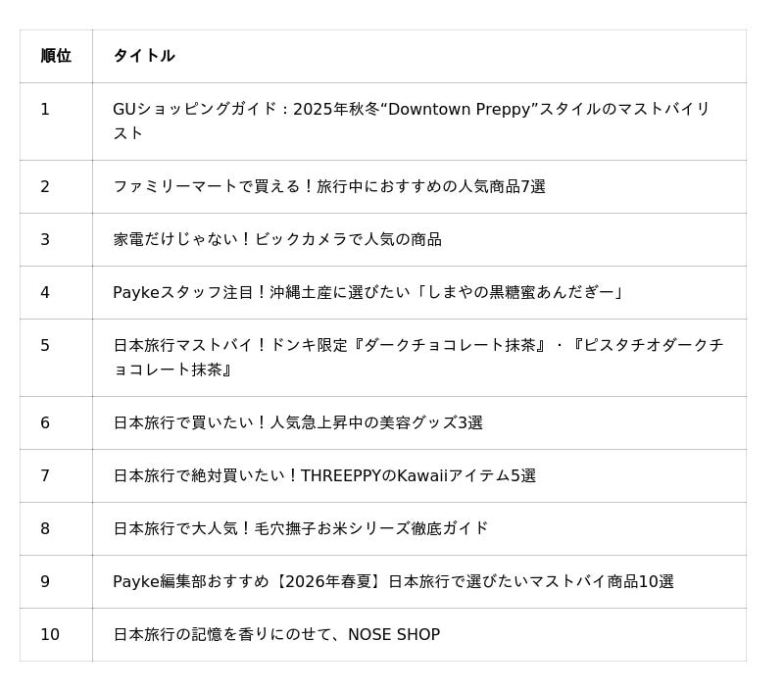Open the NOSE SHOP fragrance article title

[x=276, y=634]
